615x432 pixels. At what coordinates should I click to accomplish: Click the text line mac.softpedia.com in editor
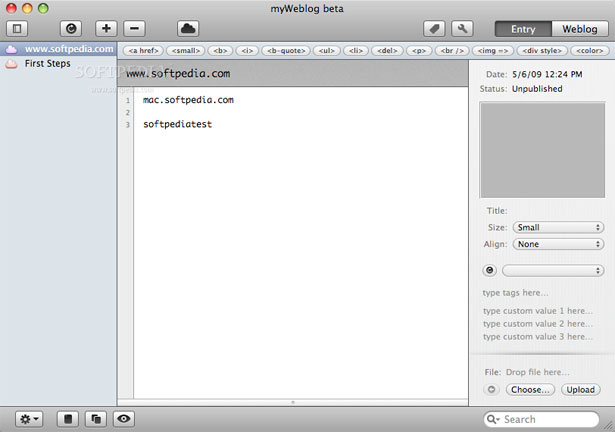pyautogui.click(x=188, y=100)
